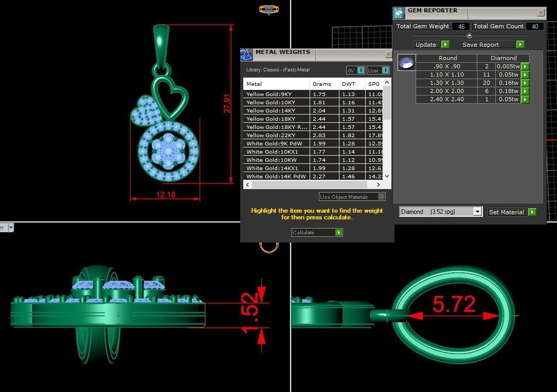Click the Diamond column header in Gem Reporter
Image resolution: width=557 pixels, height=392 pixels.
(x=504, y=58)
